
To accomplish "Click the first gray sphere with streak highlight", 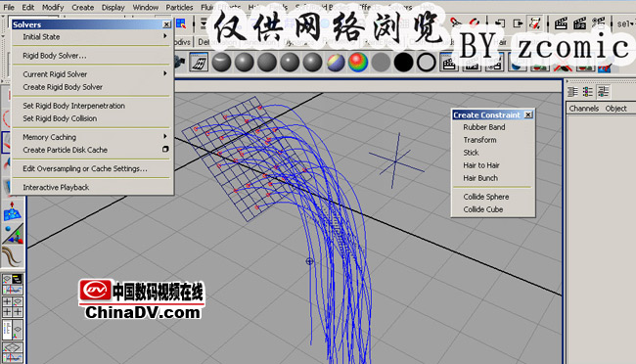I will point(221,63).
